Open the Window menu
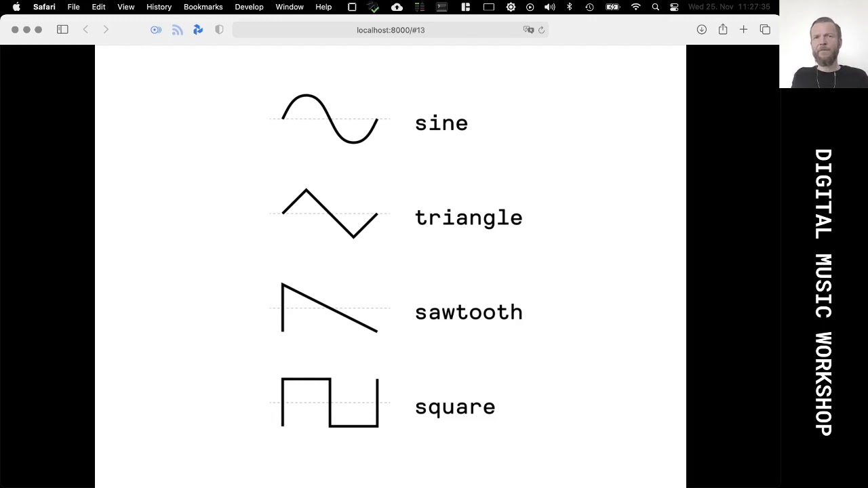Screen dimensions: 868x488 pyautogui.click(x=290, y=7)
